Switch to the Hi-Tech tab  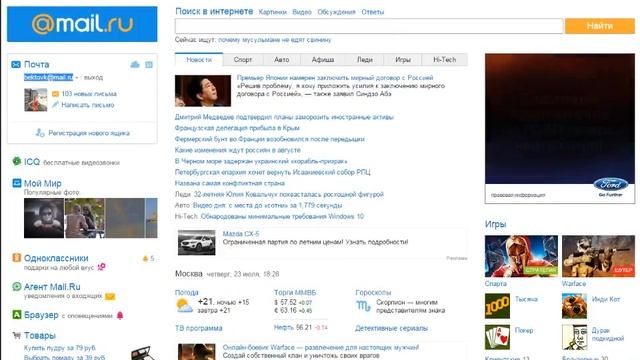pyautogui.click(x=444, y=60)
